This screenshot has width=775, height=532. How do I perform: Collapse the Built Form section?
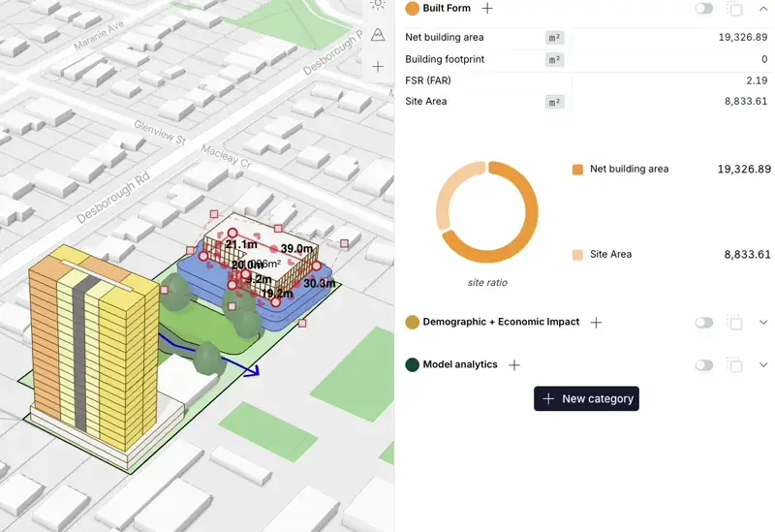pyautogui.click(x=763, y=9)
